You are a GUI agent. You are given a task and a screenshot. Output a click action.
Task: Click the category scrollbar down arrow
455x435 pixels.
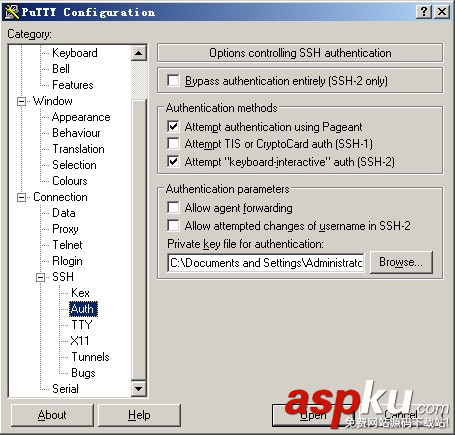point(139,389)
